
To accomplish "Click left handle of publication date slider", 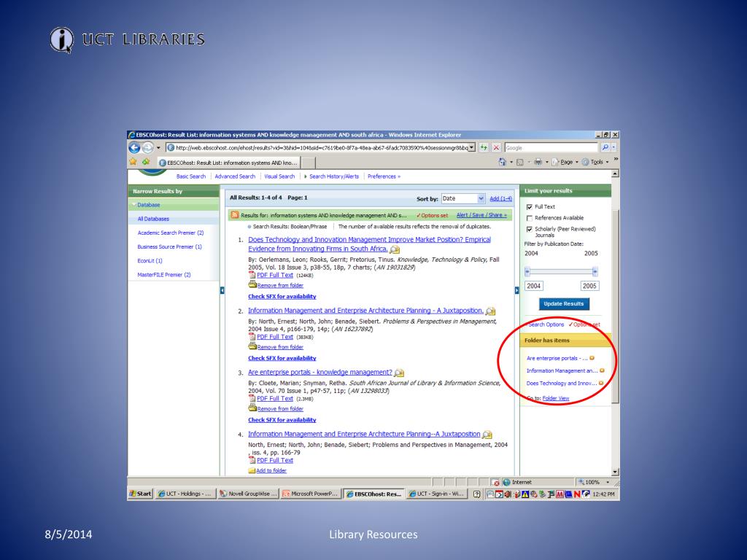I will pyautogui.click(x=527, y=271).
